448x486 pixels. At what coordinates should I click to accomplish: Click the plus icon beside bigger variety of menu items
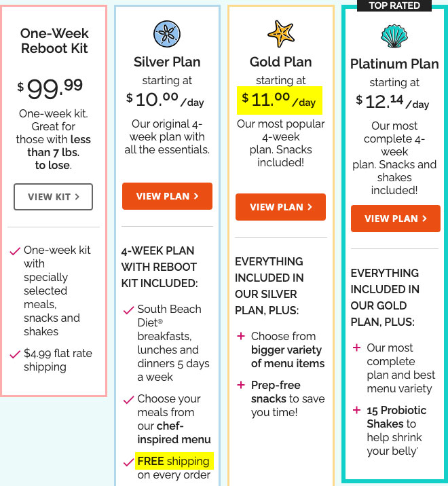click(x=241, y=336)
